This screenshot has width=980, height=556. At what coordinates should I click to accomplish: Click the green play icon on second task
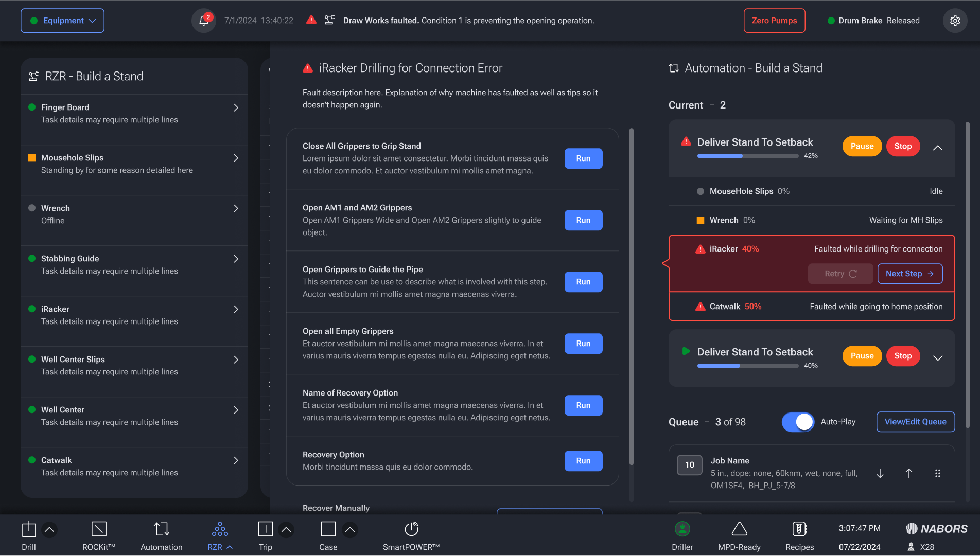686,351
